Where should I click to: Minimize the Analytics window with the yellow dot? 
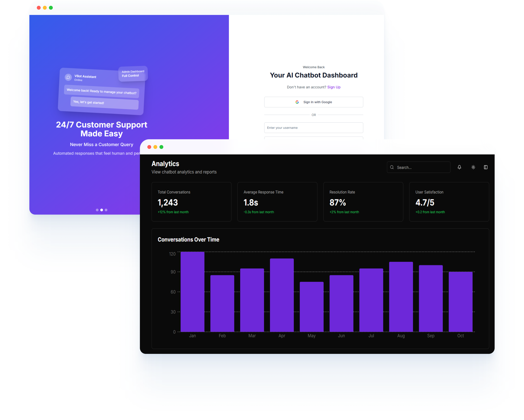155,147
